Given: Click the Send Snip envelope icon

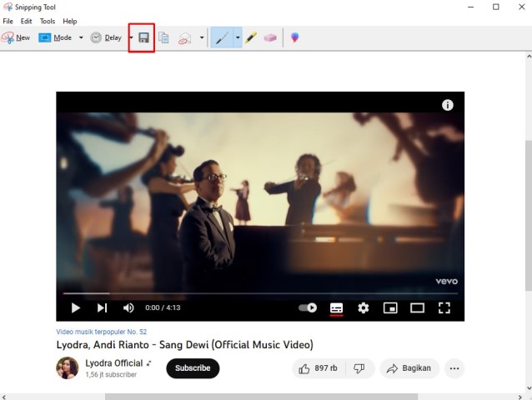Looking at the screenshot, I should click(184, 38).
